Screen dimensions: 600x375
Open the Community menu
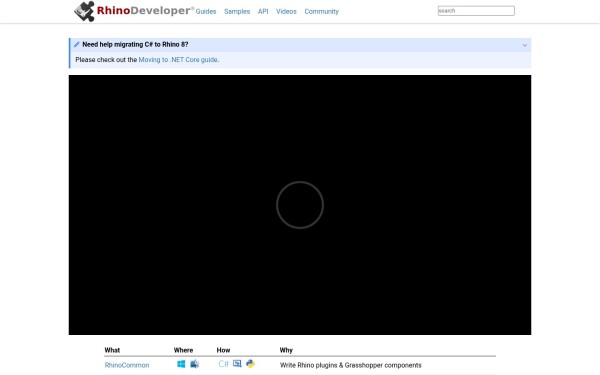point(321,11)
